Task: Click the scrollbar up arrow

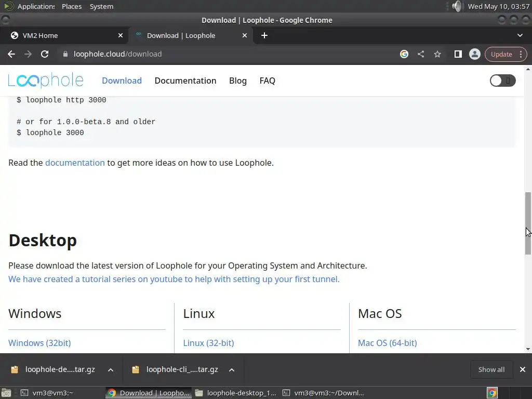Action: [528, 69]
